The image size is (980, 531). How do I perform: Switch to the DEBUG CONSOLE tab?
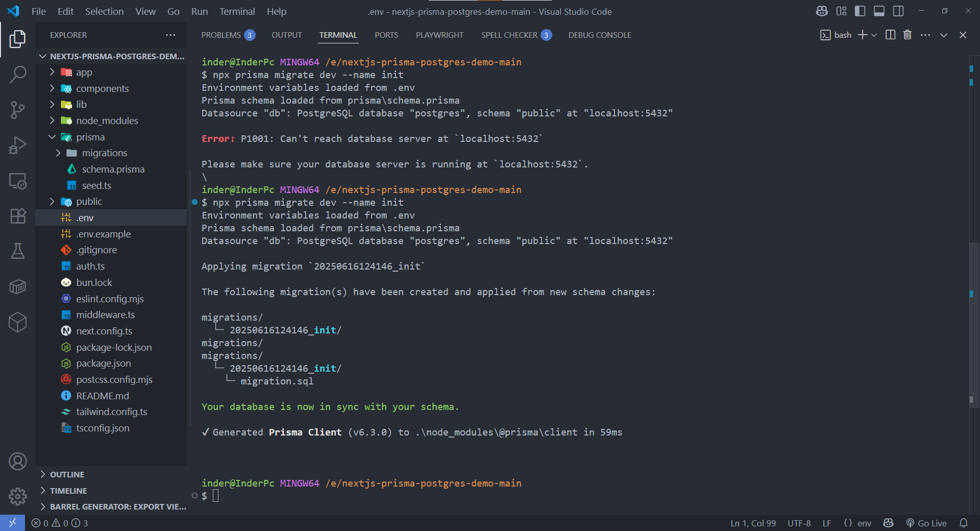(x=600, y=35)
